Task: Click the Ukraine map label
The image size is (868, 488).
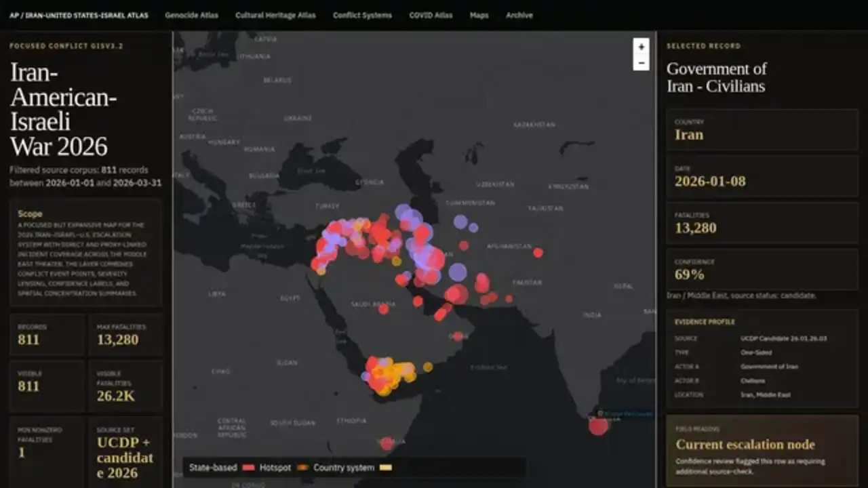Action: click(298, 118)
